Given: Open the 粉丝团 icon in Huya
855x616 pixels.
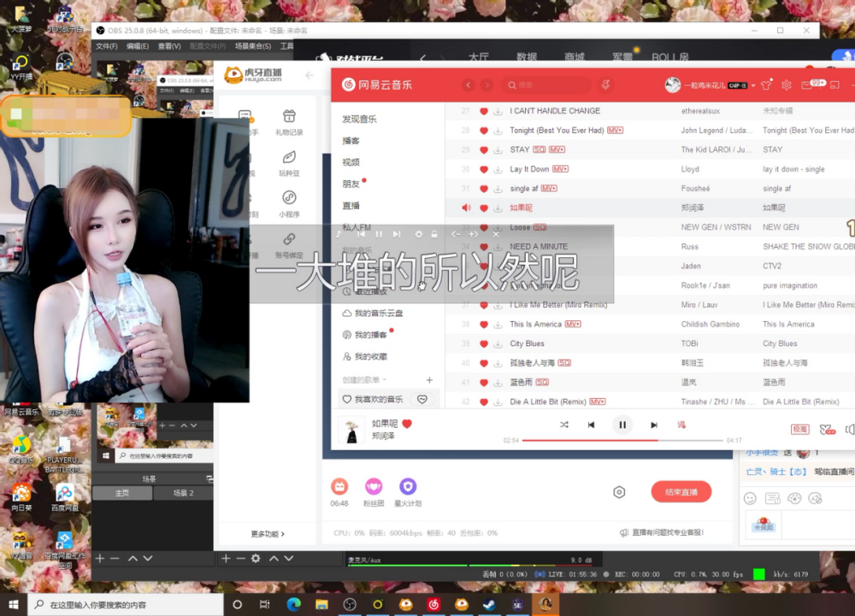Looking at the screenshot, I should [374, 492].
